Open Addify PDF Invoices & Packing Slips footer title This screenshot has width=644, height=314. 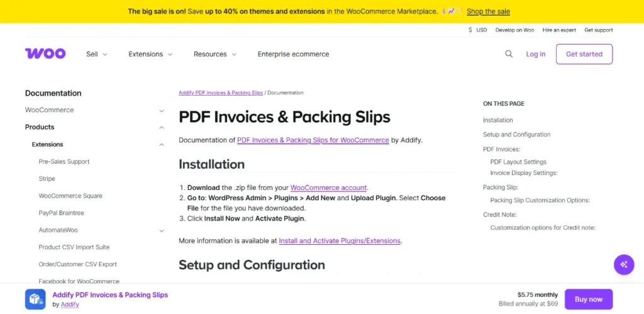110,294
